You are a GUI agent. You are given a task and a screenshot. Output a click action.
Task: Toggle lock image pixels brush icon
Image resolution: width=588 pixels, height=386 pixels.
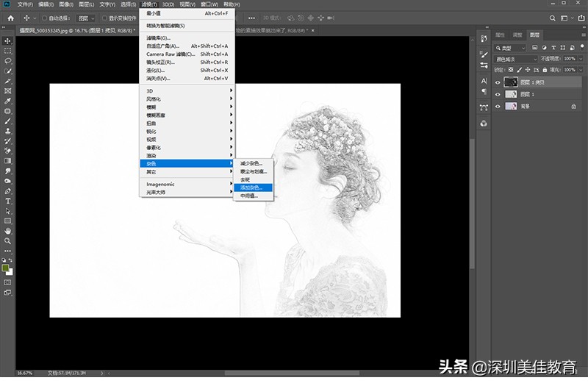[520, 70]
